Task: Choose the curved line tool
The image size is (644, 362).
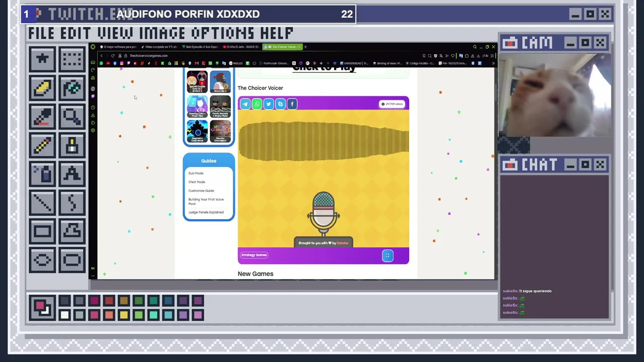Action: pos(72,203)
